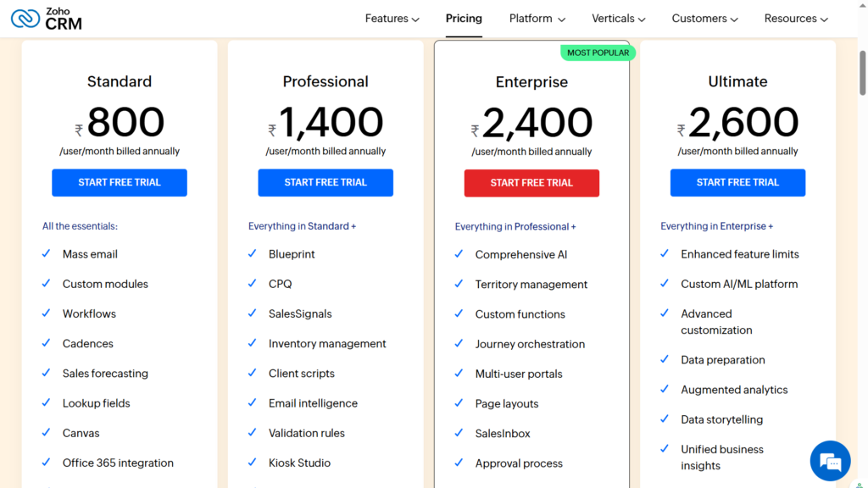Start free trial for Ultimate plan
This screenshot has width=868, height=488.
tap(737, 182)
